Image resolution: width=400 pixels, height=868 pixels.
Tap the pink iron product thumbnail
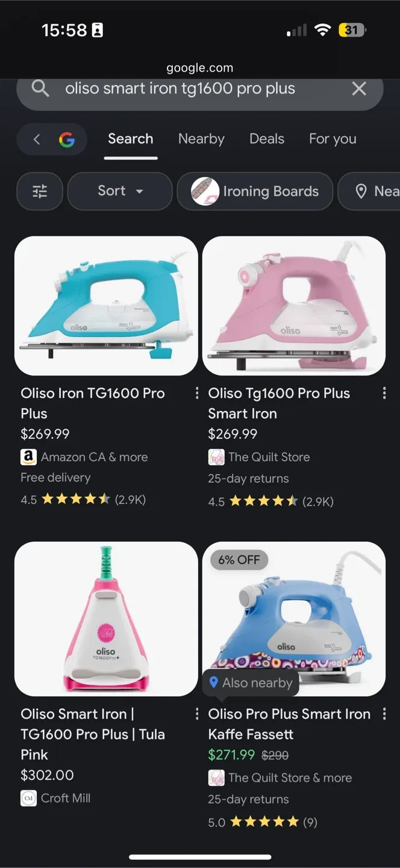point(293,306)
